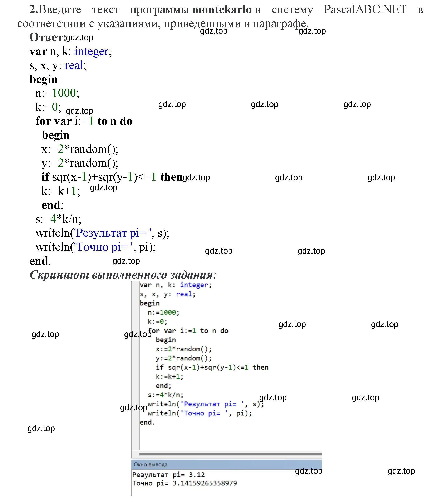This screenshot has height=504, width=437.
Task: Click 'n:=1000;' line in the monospace editor
Action: pyautogui.click(x=163, y=313)
